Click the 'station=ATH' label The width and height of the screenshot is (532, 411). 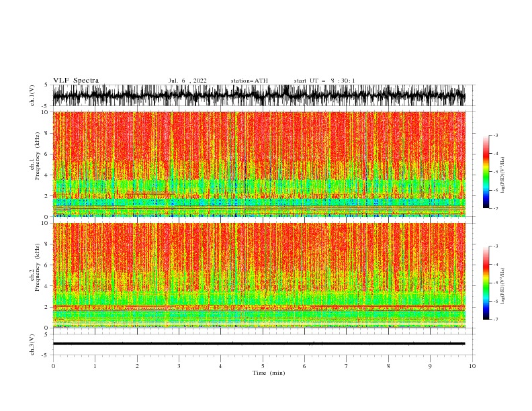249,81
